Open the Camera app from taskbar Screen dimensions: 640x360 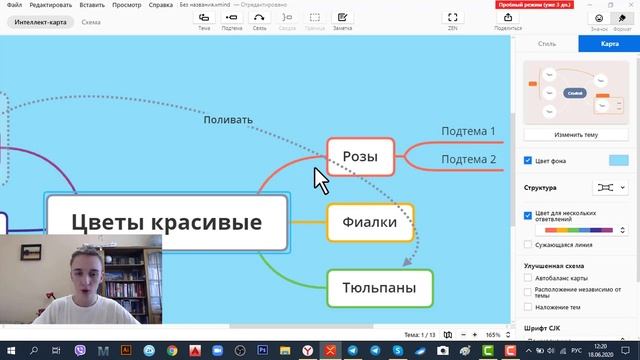pos(443,351)
